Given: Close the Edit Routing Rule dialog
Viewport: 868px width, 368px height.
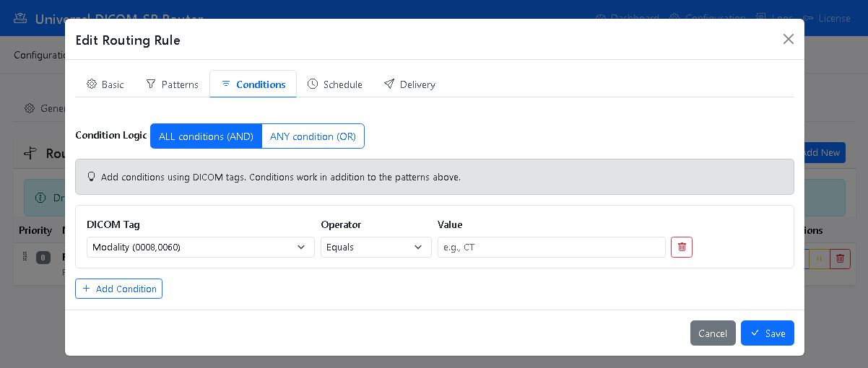Looking at the screenshot, I should coord(788,39).
